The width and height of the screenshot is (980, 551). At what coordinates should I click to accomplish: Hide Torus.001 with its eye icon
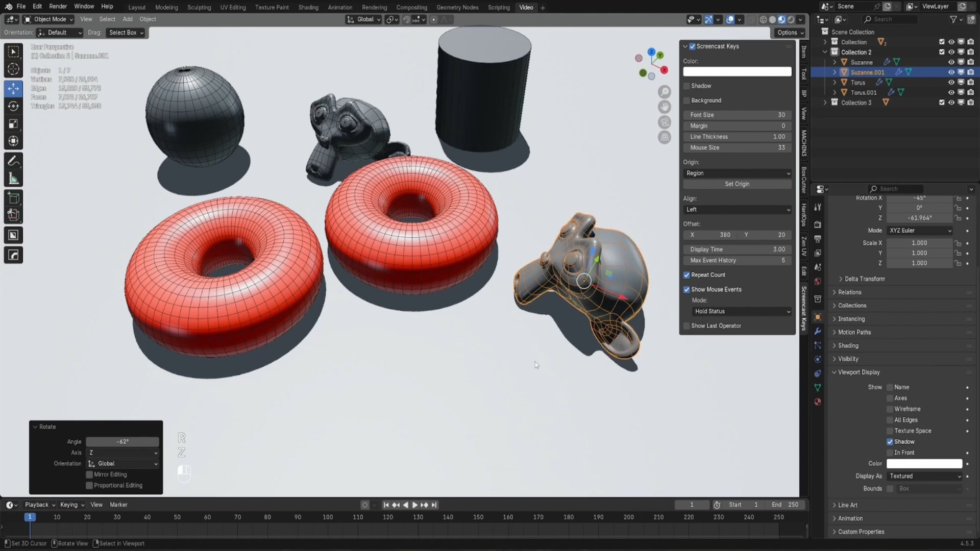tap(951, 92)
